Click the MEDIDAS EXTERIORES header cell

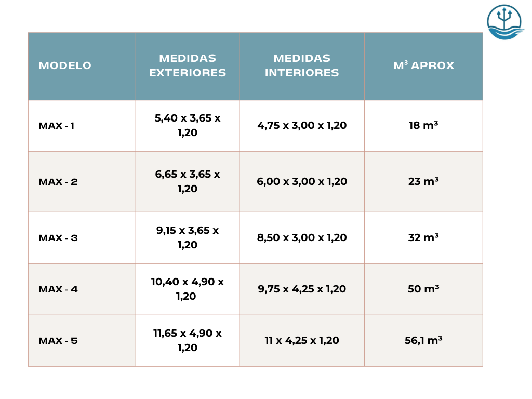tap(188, 66)
